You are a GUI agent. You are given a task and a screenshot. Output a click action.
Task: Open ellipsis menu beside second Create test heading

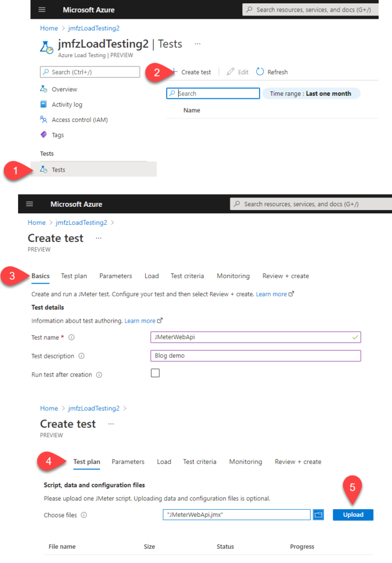pyautogui.click(x=111, y=424)
